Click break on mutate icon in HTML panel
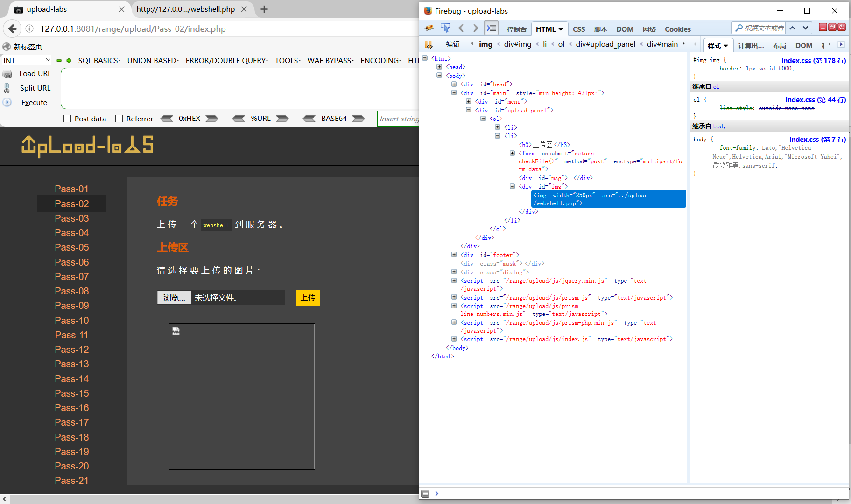 click(x=429, y=44)
